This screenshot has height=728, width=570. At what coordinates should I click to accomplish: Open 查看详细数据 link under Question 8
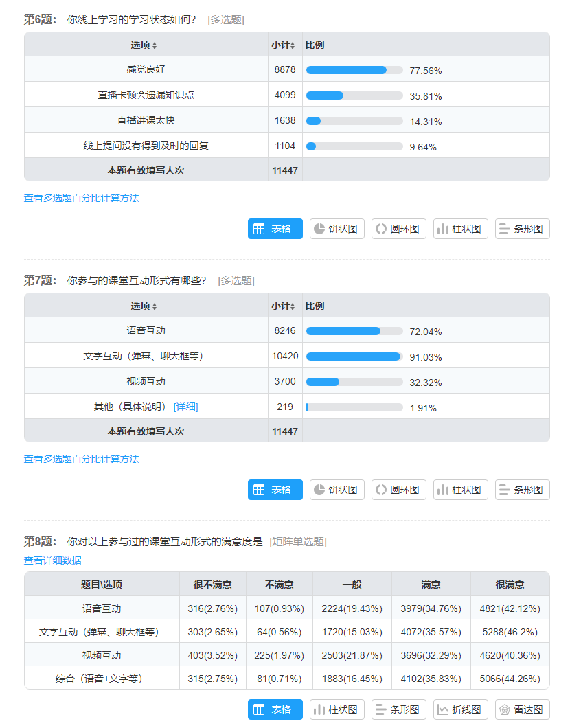(x=52, y=560)
